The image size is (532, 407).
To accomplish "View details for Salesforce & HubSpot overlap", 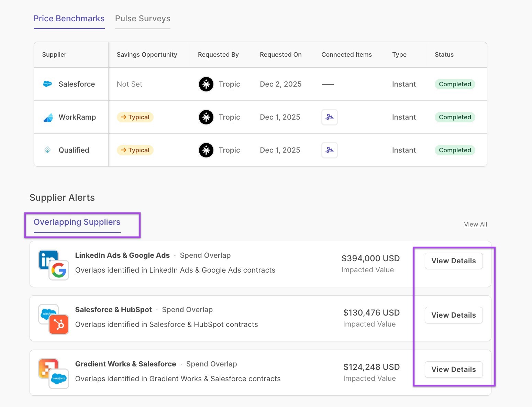I will [453, 315].
